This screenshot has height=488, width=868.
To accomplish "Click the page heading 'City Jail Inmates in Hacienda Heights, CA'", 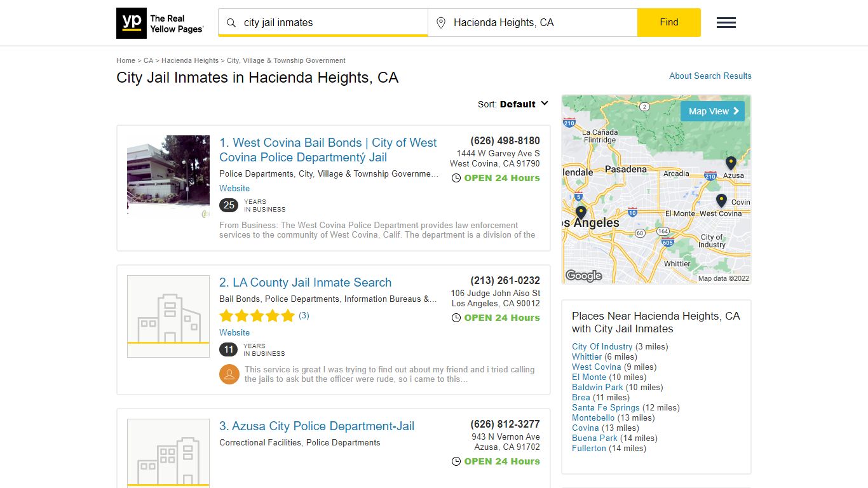I will (257, 78).
